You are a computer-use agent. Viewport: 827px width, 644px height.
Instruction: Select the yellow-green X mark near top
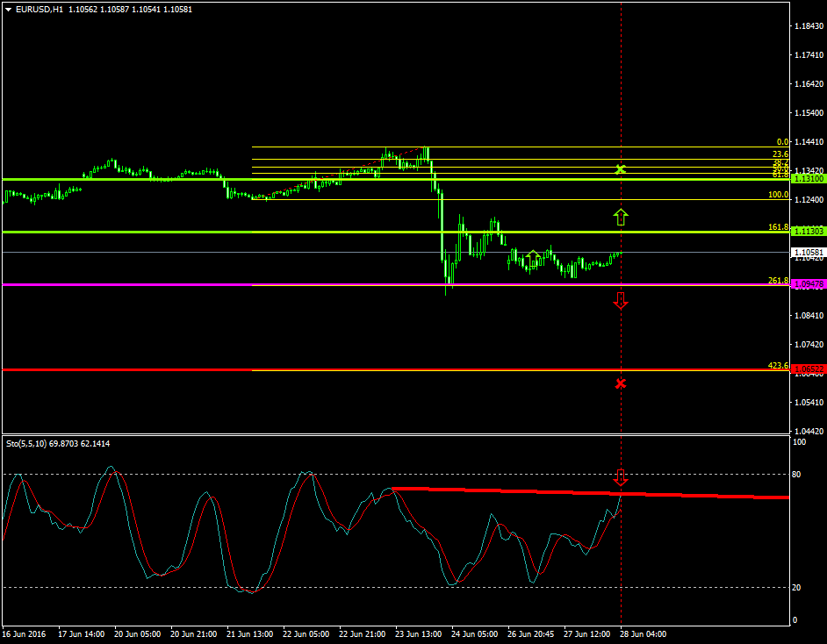621,168
